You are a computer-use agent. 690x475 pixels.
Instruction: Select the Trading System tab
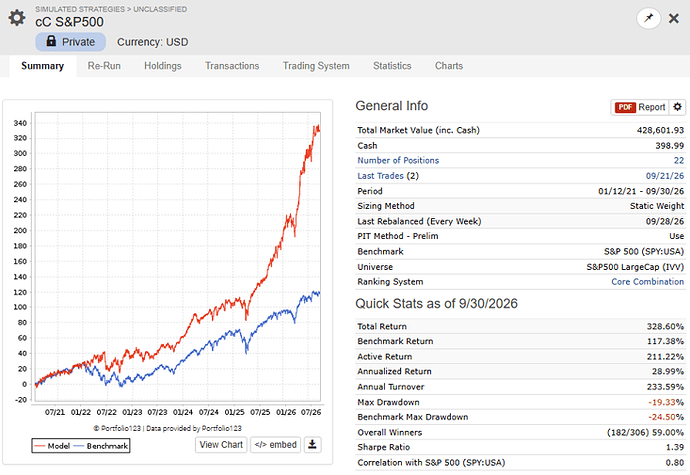pos(316,66)
